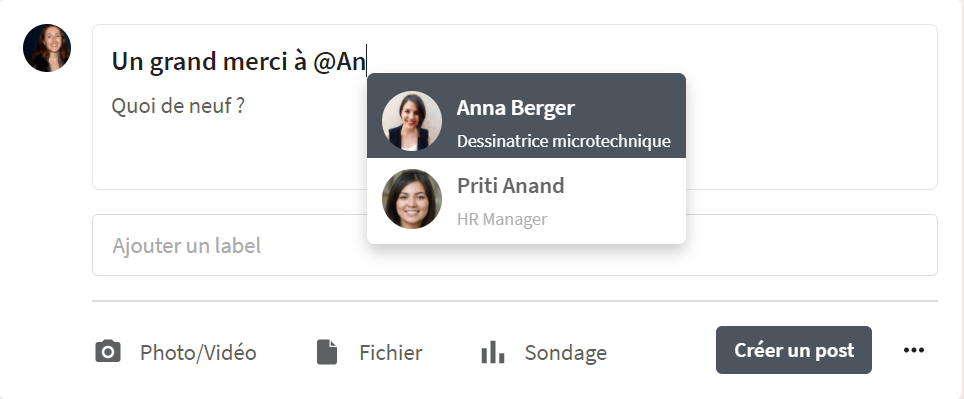Select Anna Berger from mention suggestions
The height and width of the screenshot is (399, 964).
click(526, 116)
